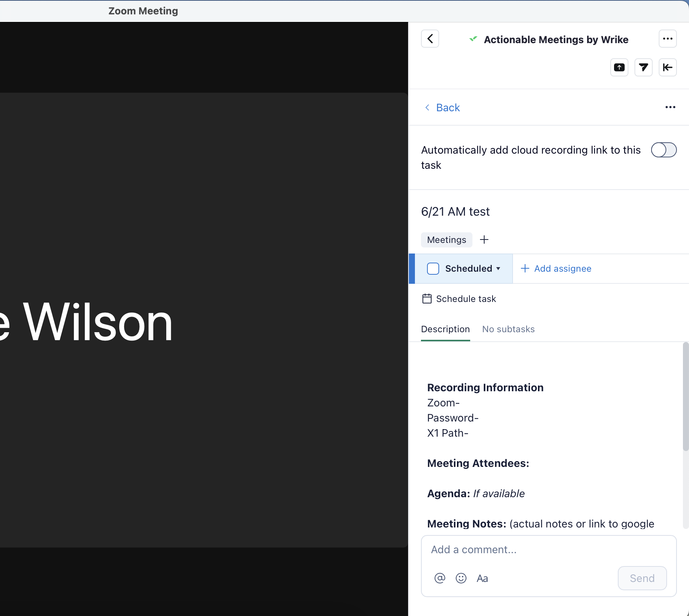Click the calendar icon beside Schedule task
This screenshot has width=689, height=616.
pyautogui.click(x=427, y=299)
